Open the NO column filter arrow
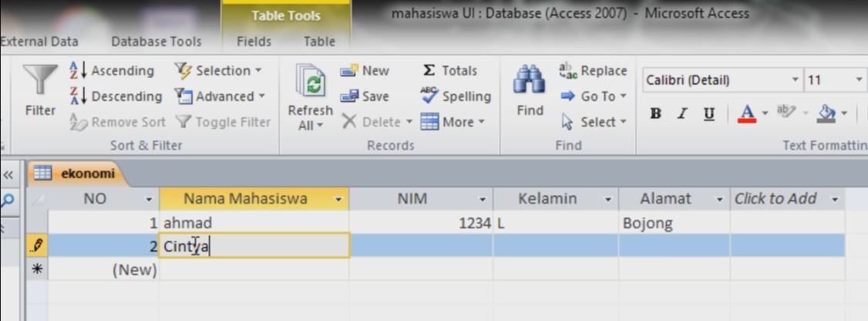Screen dimensions: 868x321 pyautogui.click(x=148, y=199)
